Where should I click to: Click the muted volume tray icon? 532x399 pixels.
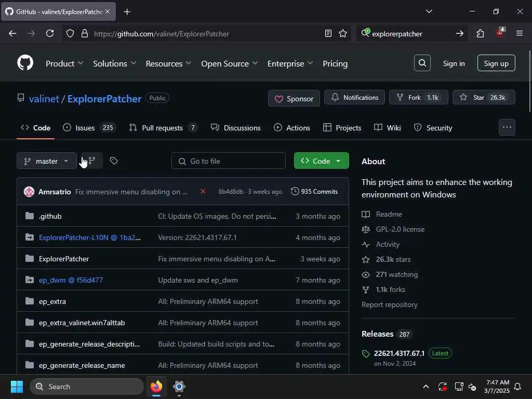(472, 387)
